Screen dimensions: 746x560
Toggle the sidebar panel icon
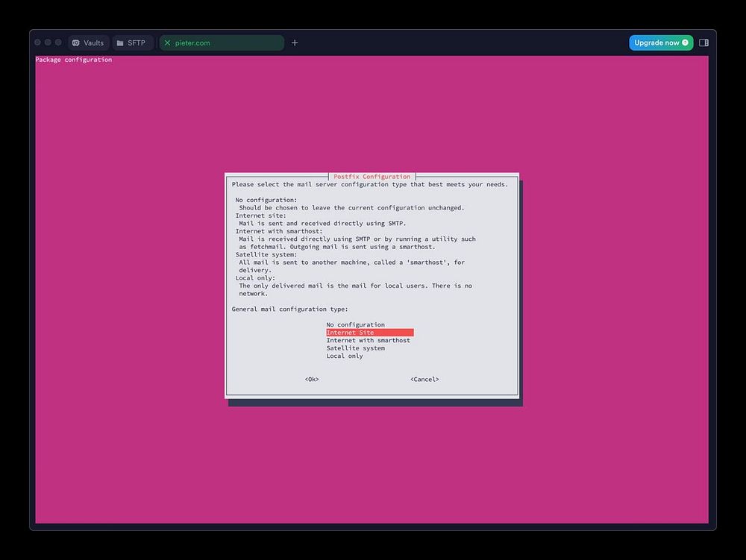click(x=703, y=43)
